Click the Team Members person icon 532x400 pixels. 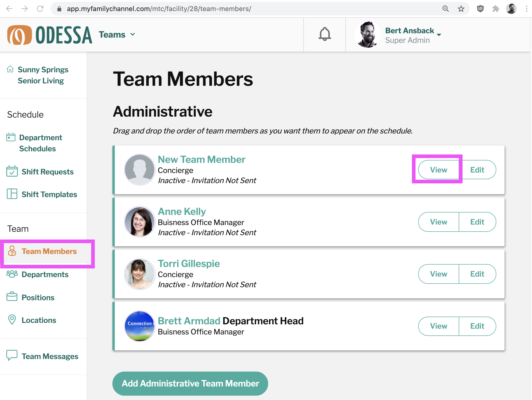(x=12, y=251)
